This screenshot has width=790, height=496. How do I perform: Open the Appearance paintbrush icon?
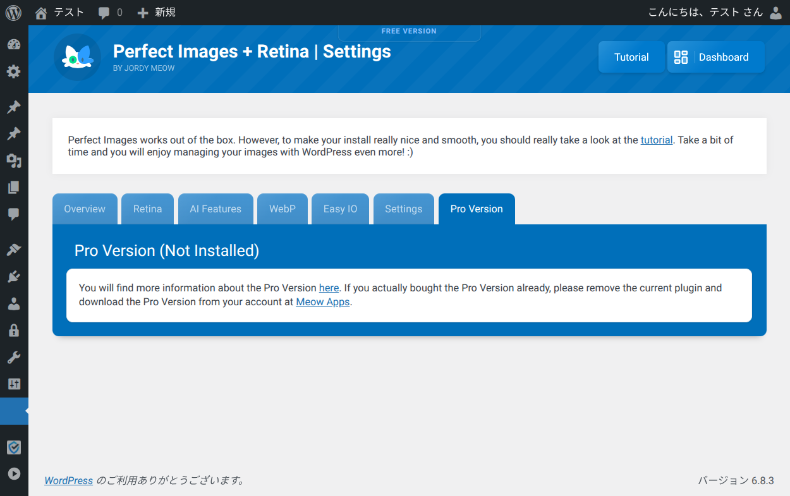tap(14, 250)
